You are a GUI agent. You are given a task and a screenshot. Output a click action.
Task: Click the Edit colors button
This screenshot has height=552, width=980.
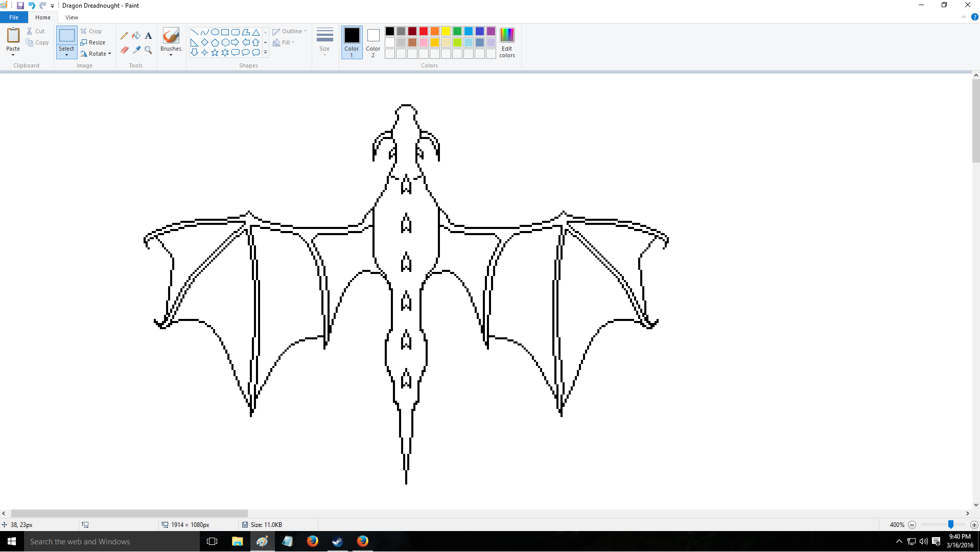pyautogui.click(x=507, y=42)
